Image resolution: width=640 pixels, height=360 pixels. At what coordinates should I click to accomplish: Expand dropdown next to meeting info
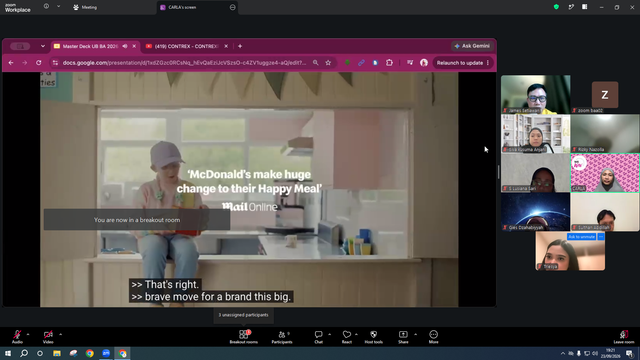(x=58, y=7)
